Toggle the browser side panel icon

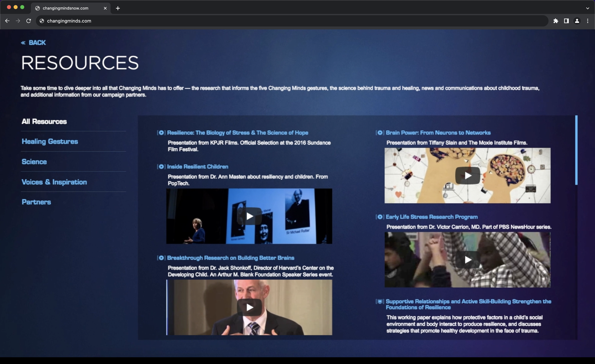pyautogui.click(x=566, y=21)
